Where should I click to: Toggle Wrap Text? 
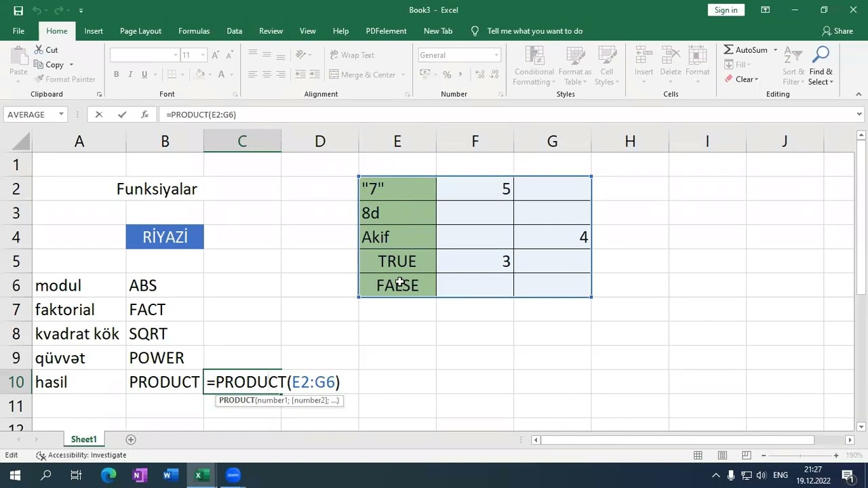point(352,56)
